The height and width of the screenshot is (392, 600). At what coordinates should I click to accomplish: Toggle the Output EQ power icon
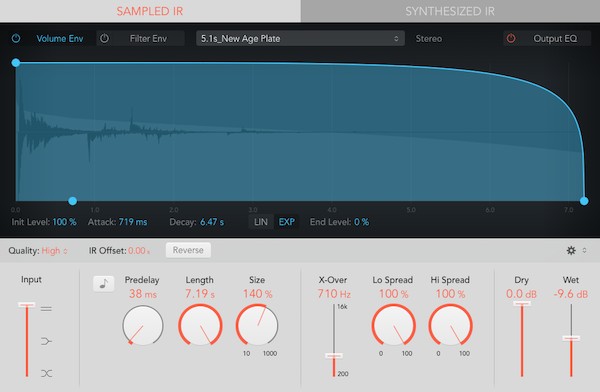click(511, 38)
